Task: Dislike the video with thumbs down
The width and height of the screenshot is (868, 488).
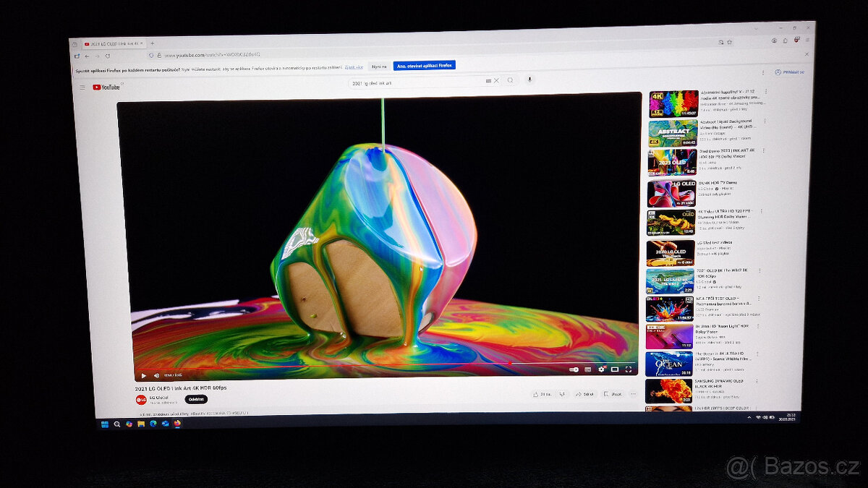Action: 563,394
